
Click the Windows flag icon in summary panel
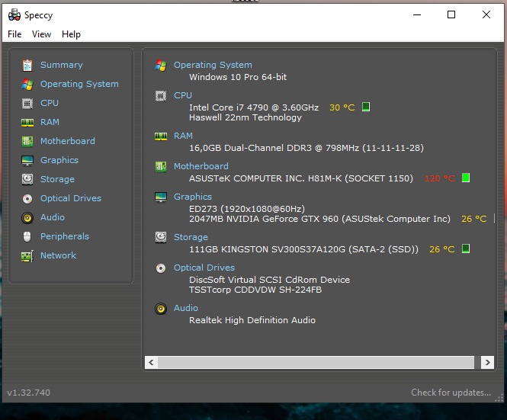161,66
